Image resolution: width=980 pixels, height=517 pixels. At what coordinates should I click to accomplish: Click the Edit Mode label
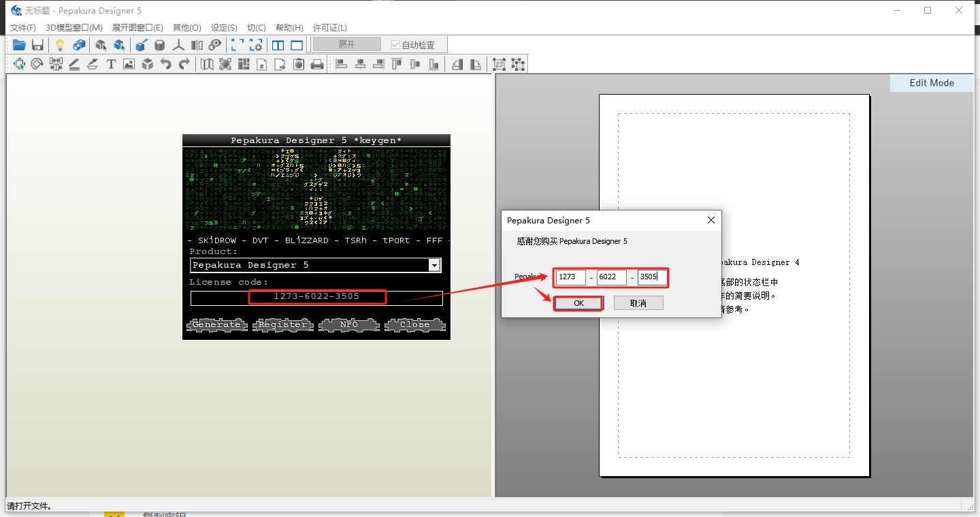[932, 83]
